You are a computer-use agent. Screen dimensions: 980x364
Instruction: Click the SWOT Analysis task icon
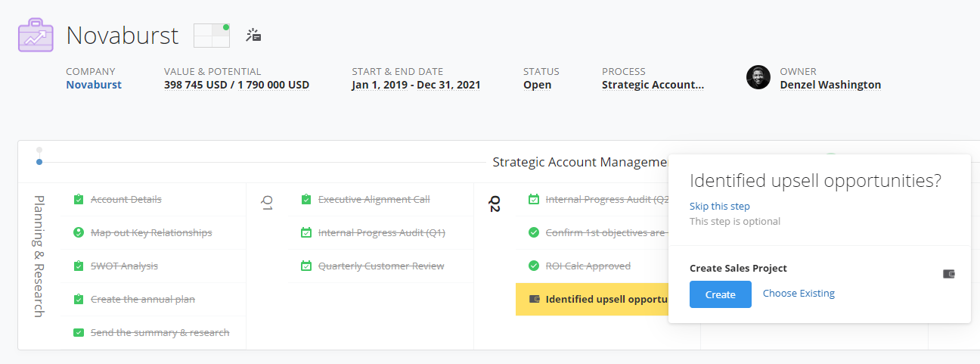pyautogui.click(x=79, y=266)
